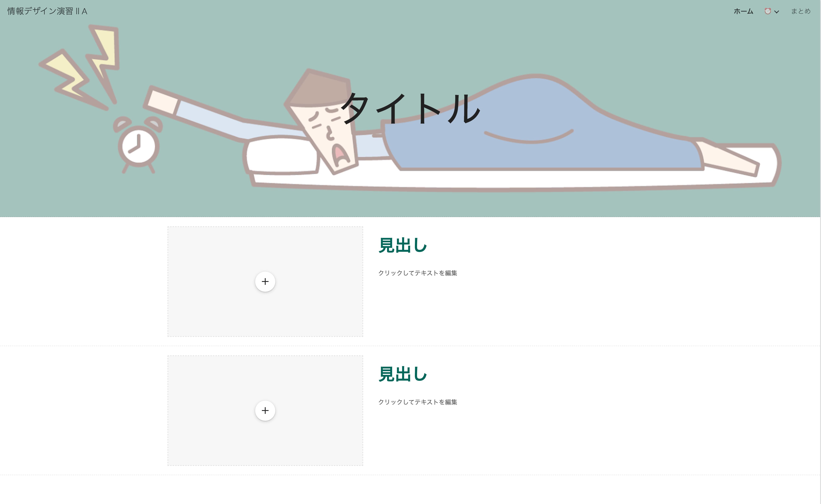
Task: Click the first クリックしてテキストを編集 text
Action: [418, 273]
